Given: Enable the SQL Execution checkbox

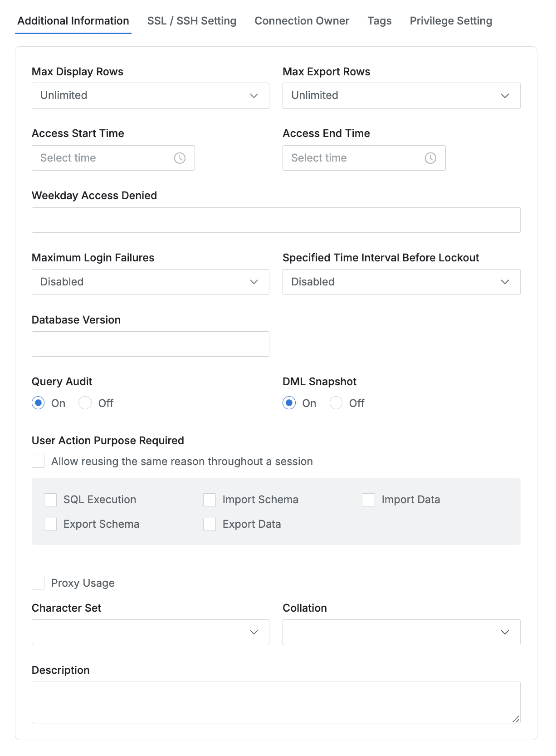Looking at the screenshot, I should (x=50, y=500).
